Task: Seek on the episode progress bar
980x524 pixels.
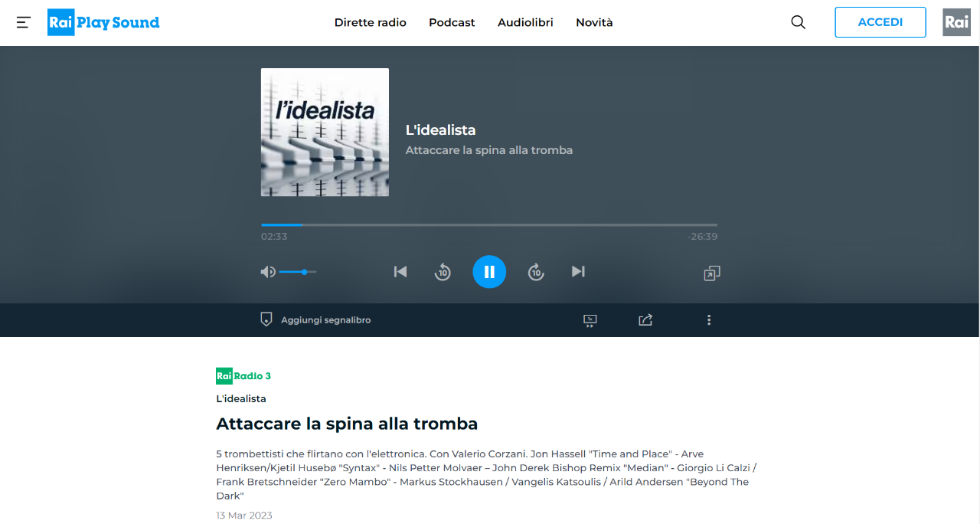Action: 489,224
